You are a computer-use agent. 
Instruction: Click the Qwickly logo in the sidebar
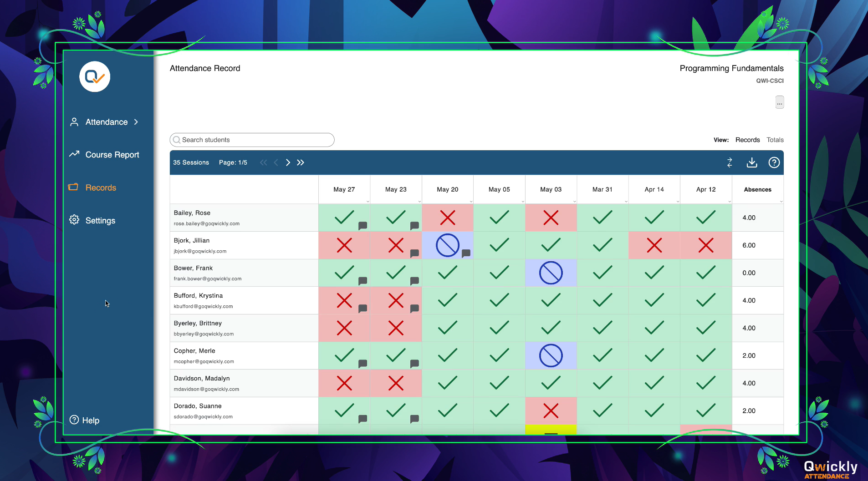point(95,77)
